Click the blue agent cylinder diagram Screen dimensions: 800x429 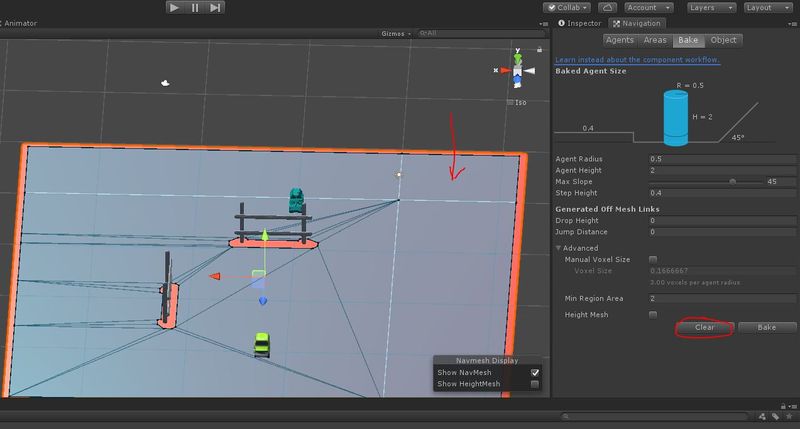[676, 118]
